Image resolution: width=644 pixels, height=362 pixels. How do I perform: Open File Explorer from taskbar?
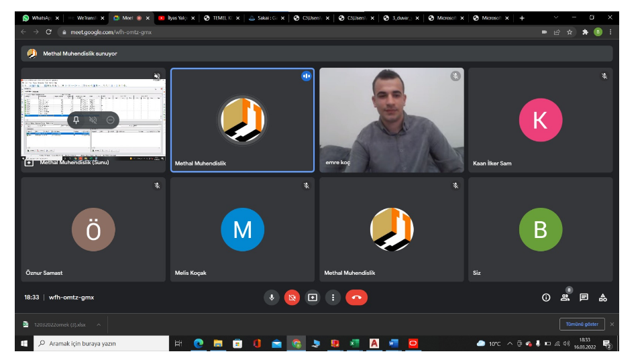(218, 343)
